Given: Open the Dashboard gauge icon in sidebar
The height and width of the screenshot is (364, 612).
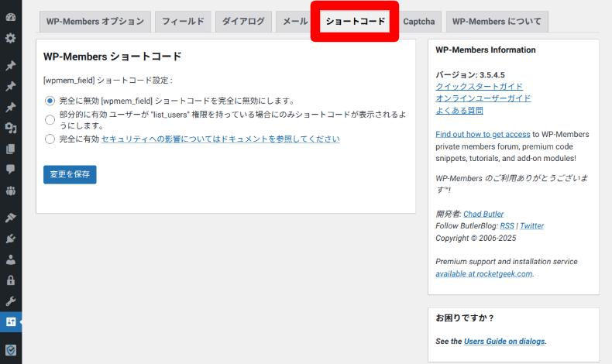Looking at the screenshot, I should pos(11,17).
